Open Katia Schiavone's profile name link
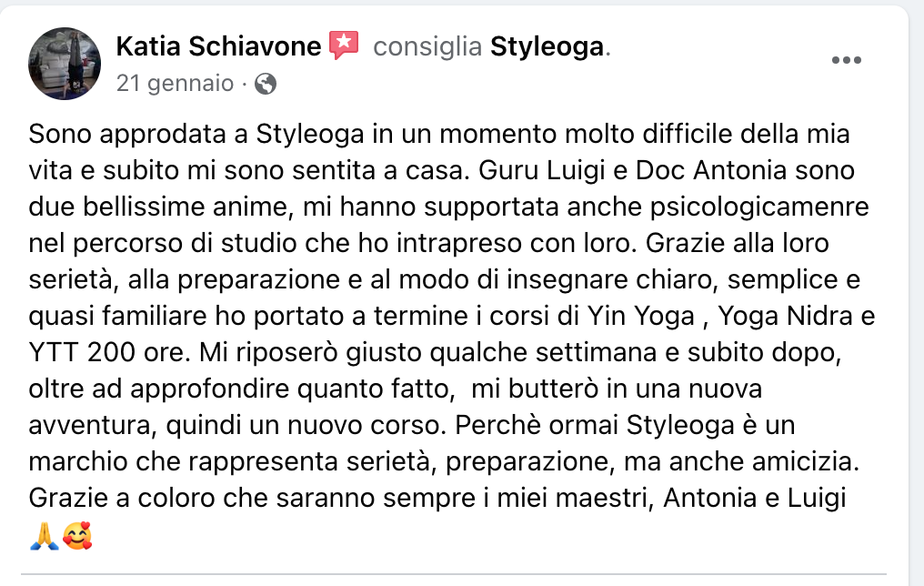 [218, 45]
